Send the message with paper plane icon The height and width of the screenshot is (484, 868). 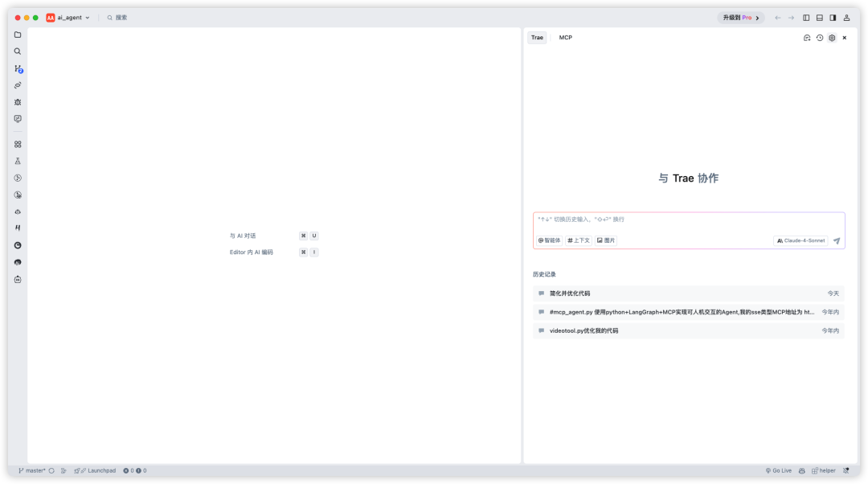tap(837, 241)
